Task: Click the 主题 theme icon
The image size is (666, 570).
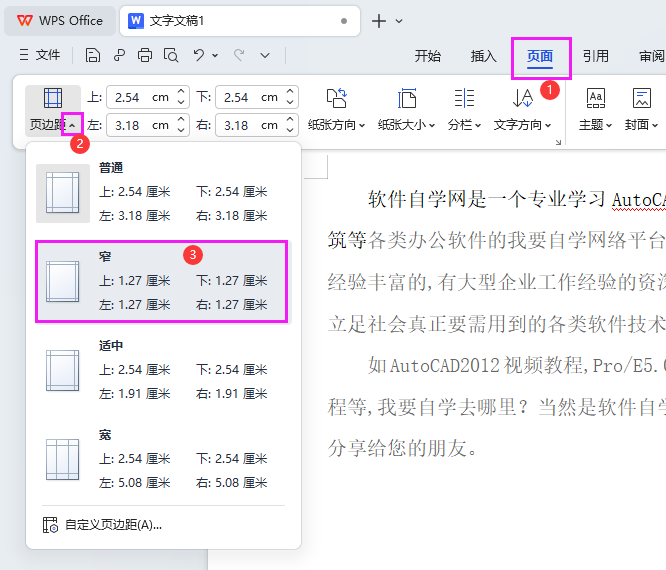Action: (x=595, y=98)
